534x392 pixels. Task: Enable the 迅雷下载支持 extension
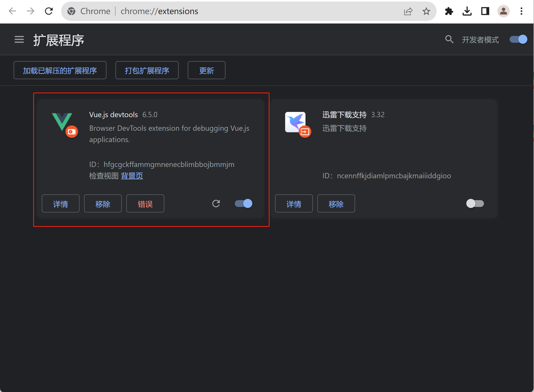(475, 203)
